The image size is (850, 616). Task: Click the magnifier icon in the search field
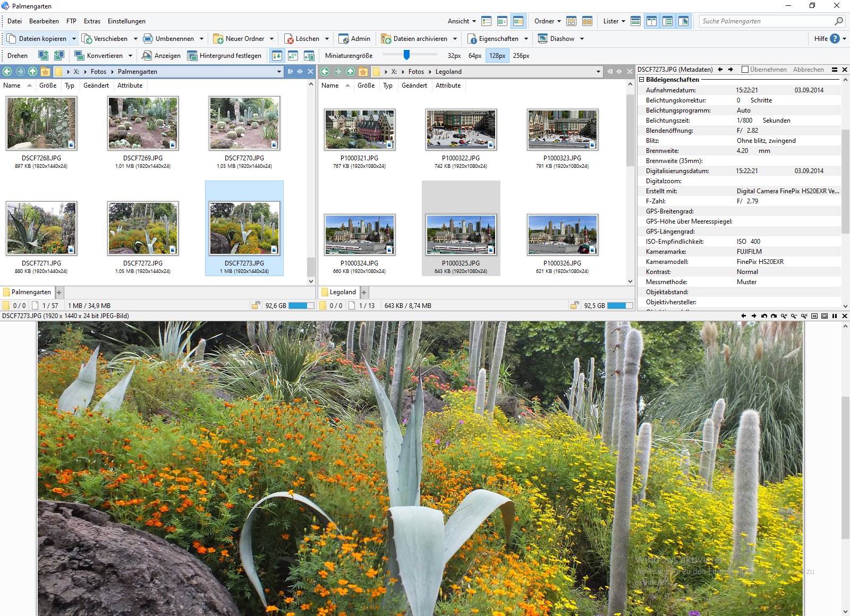click(x=839, y=21)
